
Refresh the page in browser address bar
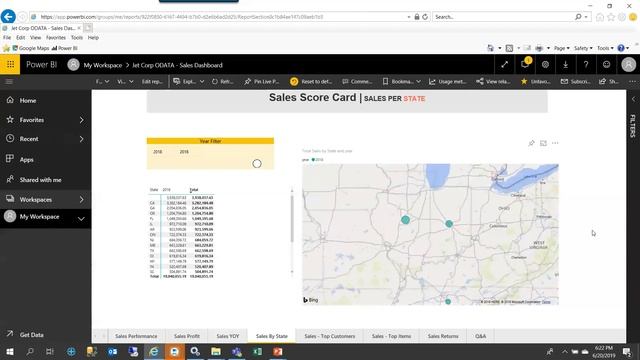click(x=425, y=17)
